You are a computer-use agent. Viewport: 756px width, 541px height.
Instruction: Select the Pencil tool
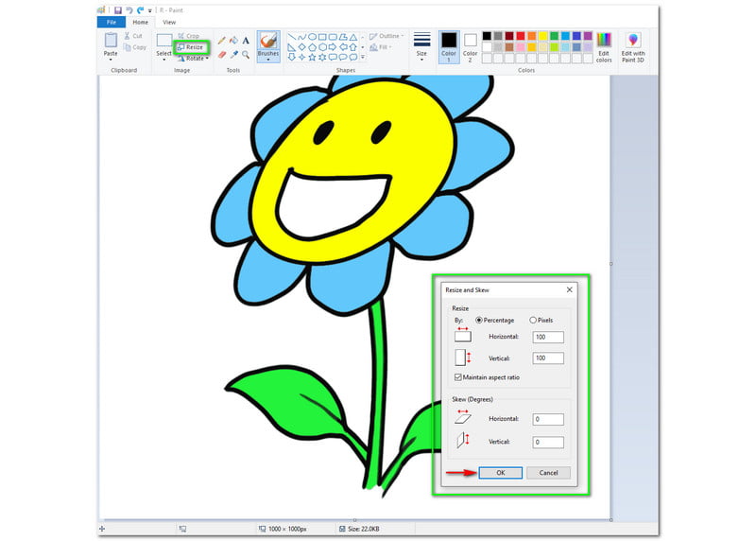pyautogui.click(x=222, y=41)
